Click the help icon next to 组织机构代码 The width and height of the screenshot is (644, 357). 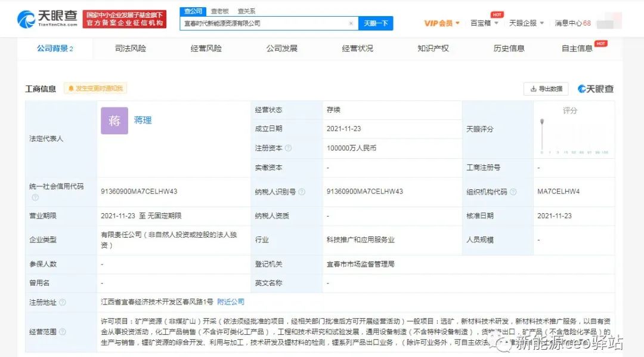pyautogui.click(x=513, y=192)
